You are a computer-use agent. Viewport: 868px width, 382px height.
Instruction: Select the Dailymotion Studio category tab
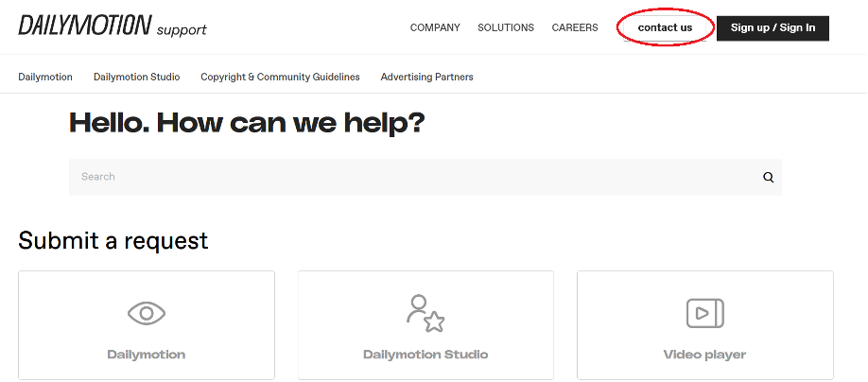pos(137,77)
